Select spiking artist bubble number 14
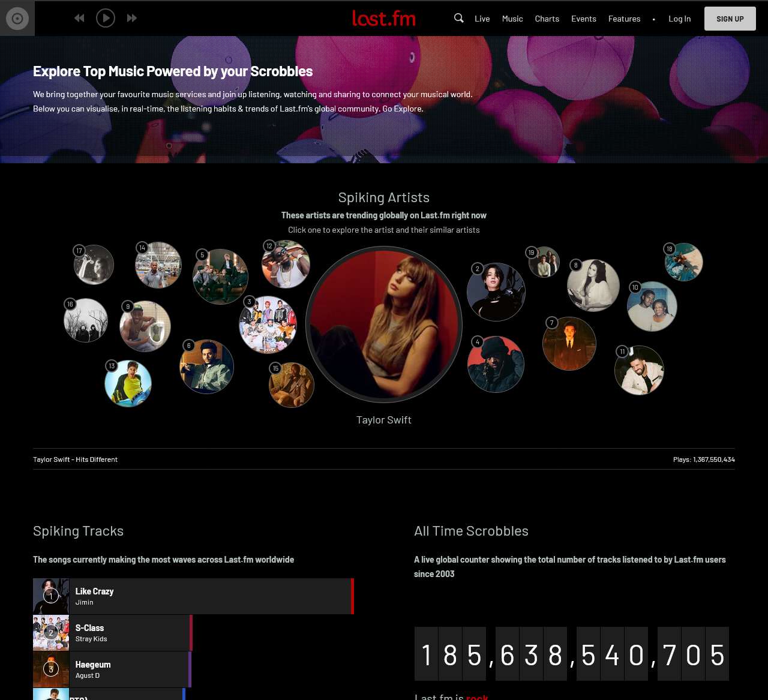 (x=158, y=265)
